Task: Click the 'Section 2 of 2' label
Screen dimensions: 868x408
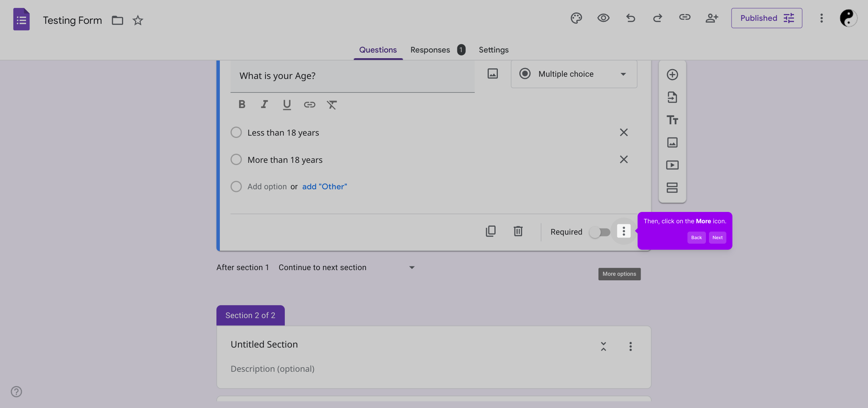Action: 250,315
